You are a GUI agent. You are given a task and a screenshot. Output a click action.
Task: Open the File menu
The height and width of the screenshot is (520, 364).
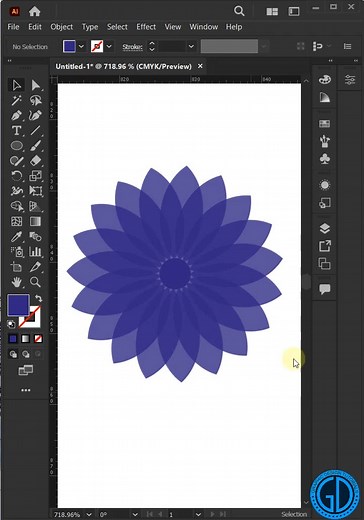[13, 27]
